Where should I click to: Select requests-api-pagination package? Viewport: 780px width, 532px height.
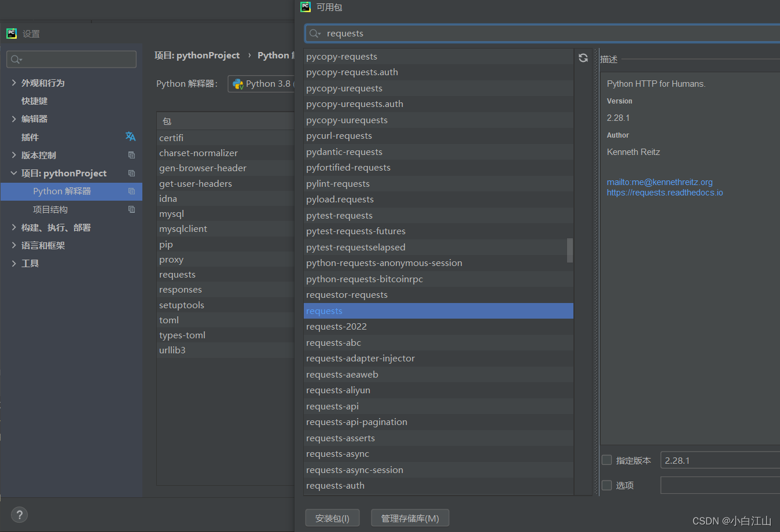pos(439,422)
